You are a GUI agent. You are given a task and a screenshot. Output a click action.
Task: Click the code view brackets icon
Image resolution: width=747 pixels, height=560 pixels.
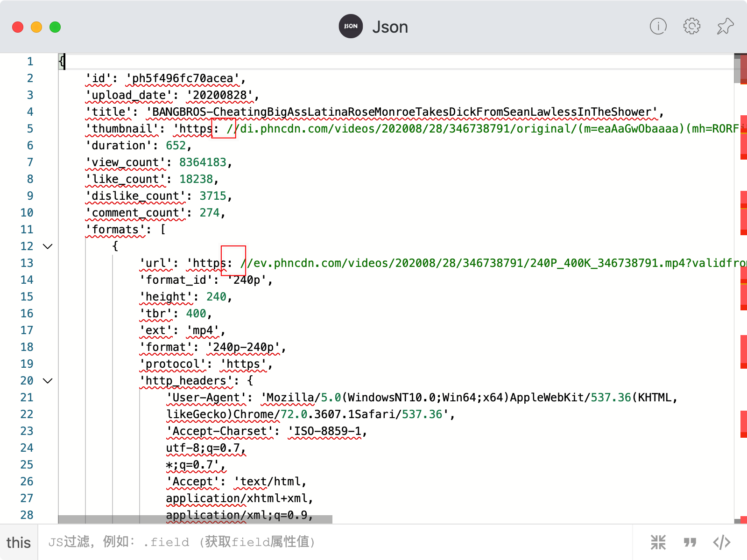tap(722, 542)
